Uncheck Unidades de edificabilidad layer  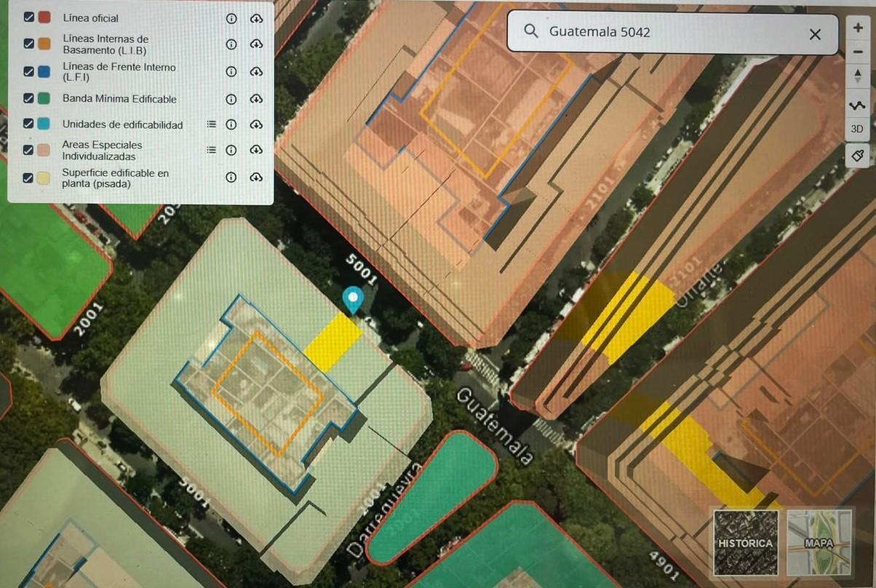coord(29,124)
